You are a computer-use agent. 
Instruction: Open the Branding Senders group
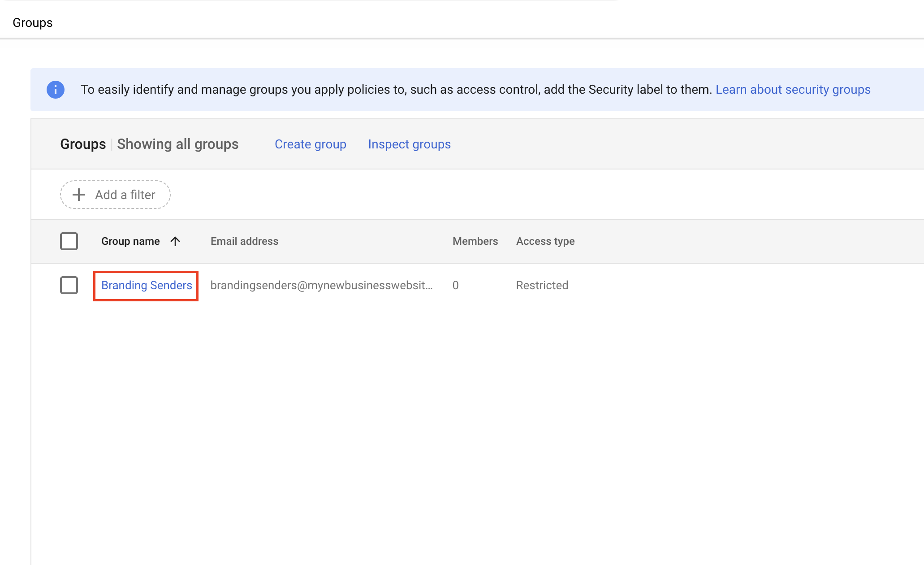pyautogui.click(x=147, y=285)
